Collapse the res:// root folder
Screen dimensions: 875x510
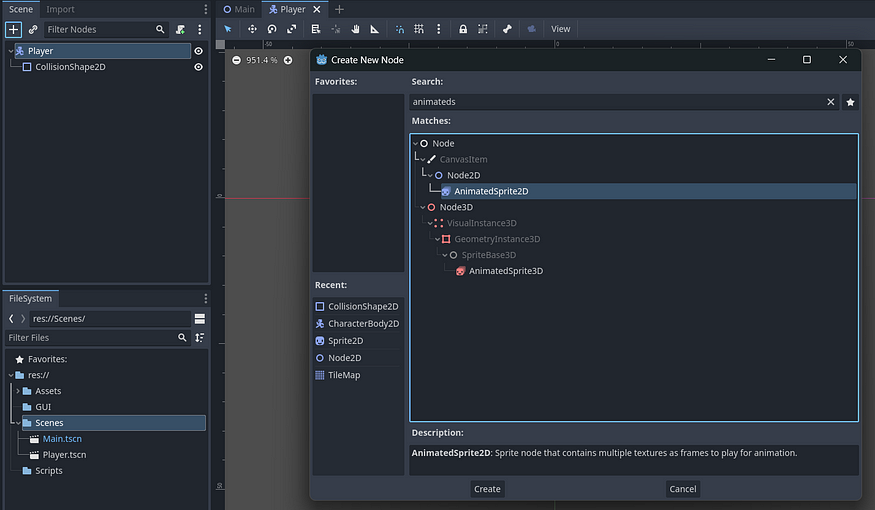coord(11,375)
